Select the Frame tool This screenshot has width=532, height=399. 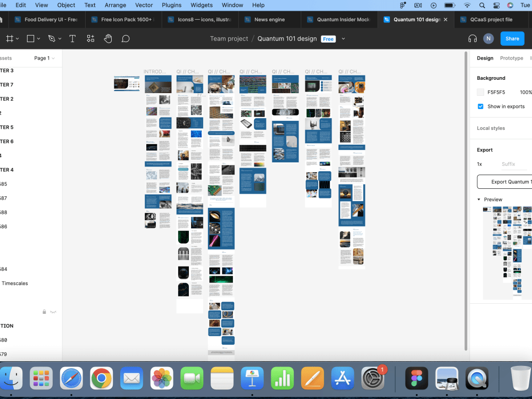coord(10,39)
